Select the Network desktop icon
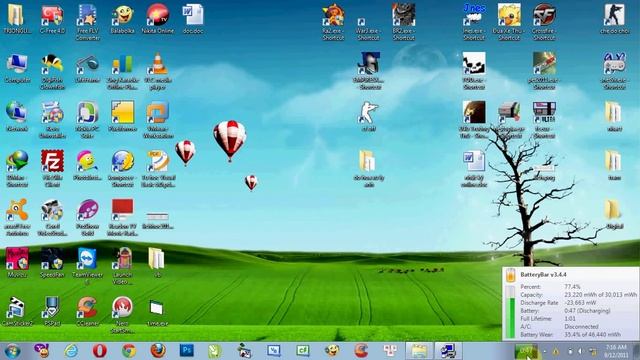This screenshot has height=360, width=640. coord(17,116)
